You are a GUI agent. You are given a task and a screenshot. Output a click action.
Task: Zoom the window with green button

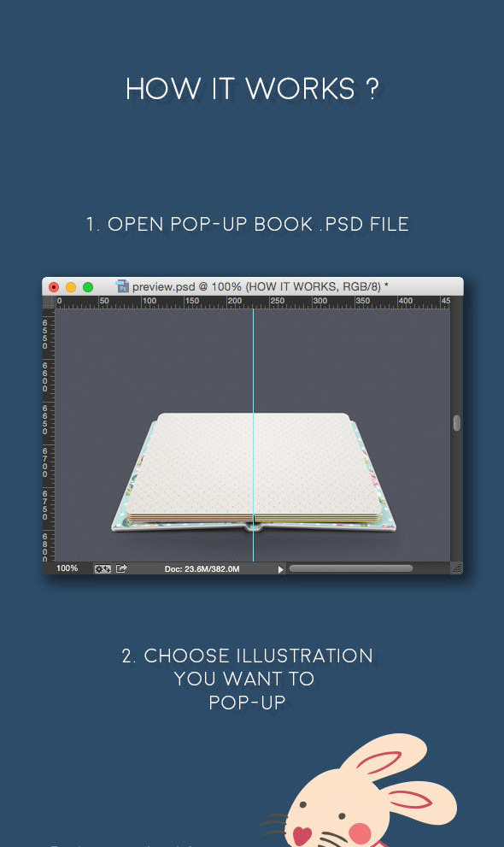88,287
